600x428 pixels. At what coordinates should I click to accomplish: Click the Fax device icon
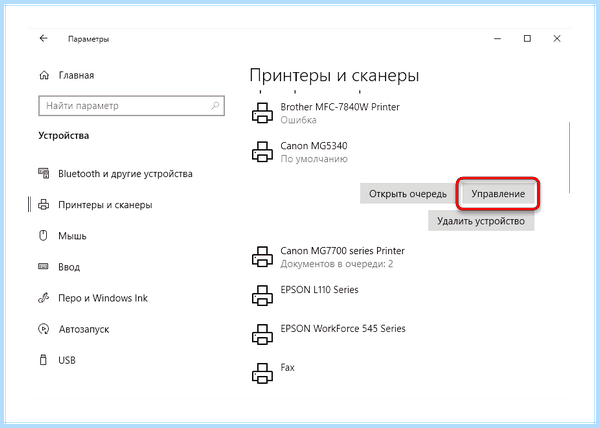(262, 373)
